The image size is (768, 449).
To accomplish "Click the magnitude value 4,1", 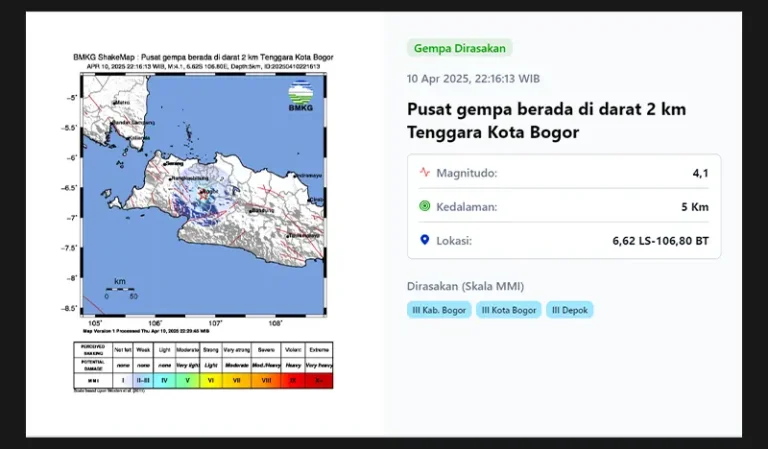I will 700,173.
